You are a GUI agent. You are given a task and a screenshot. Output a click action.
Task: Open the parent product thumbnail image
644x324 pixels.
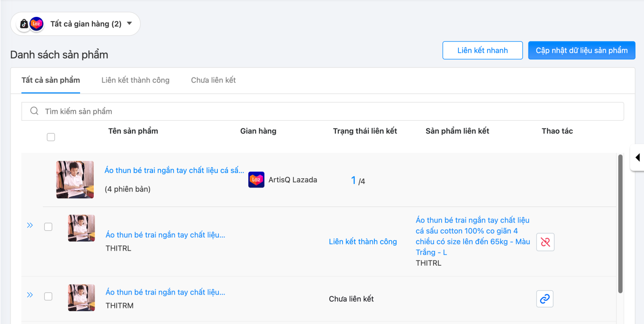click(75, 180)
